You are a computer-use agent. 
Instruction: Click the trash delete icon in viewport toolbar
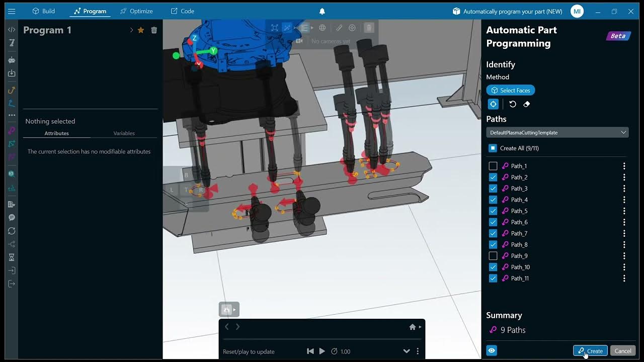point(369,28)
